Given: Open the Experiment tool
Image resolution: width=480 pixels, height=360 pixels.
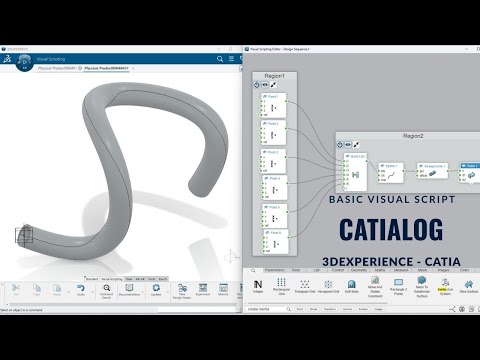Looking at the screenshot, I should click(203, 287).
